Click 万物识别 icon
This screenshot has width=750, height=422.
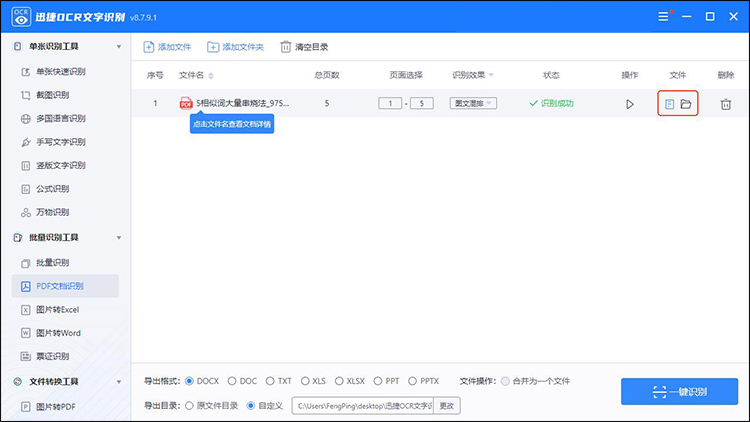coord(26,212)
